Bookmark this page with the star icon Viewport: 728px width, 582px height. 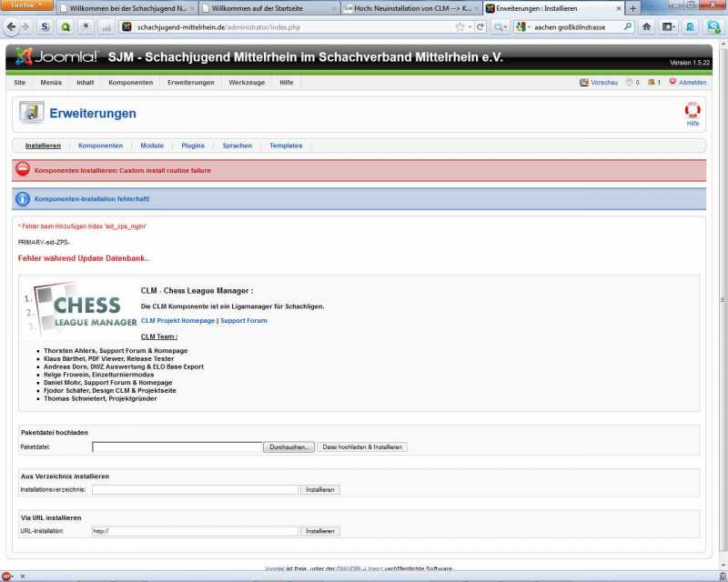[460, 27]
